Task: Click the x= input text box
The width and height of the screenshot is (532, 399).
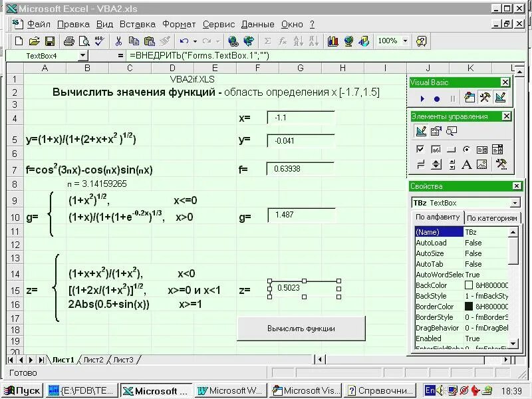Action: (x=301, y=118)
